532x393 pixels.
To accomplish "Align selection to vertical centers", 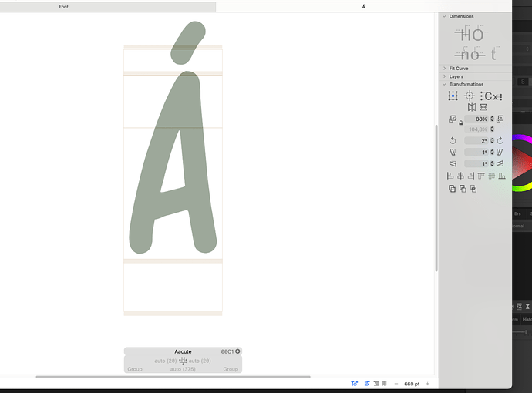I will [x=491, y=176].
